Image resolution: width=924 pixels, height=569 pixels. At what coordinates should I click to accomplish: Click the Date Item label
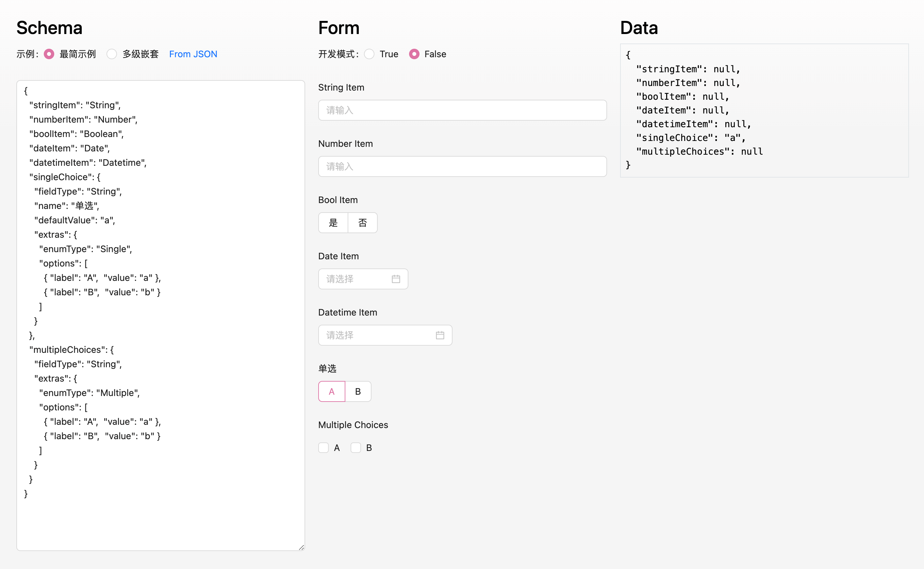(338, 256)
